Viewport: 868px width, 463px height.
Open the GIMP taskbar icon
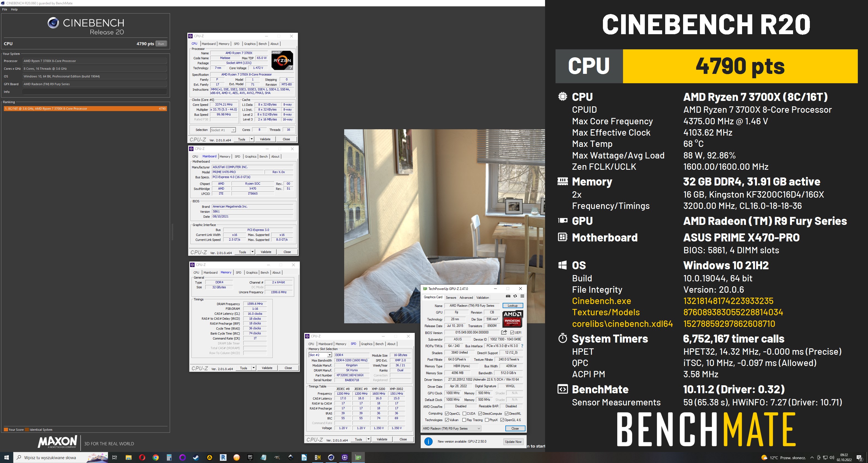277,457
